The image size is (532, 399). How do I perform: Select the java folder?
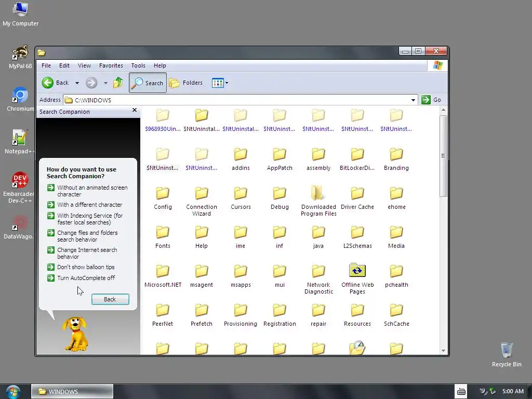click(x=318, y=237)
